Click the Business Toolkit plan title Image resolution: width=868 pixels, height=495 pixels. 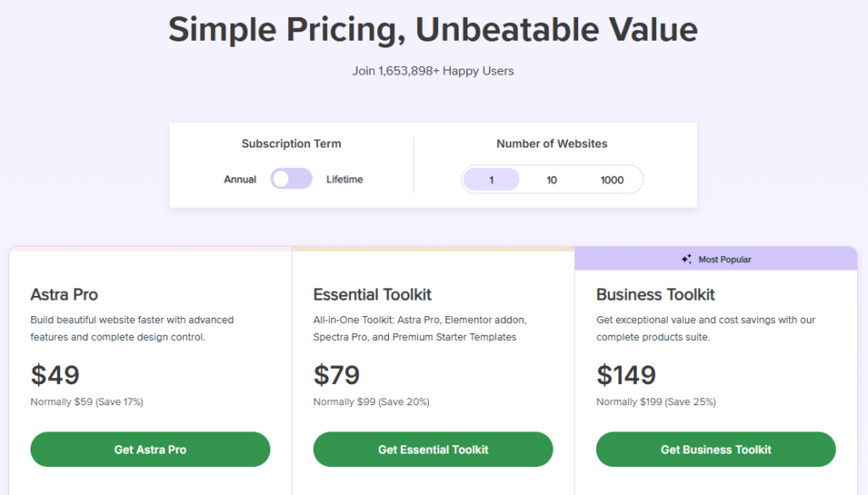pyautogui.click(x=655, y=295)
